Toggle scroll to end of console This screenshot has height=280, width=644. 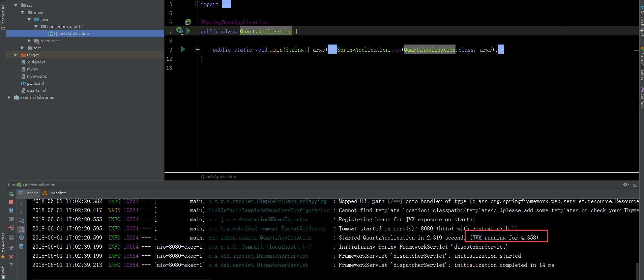pyautogui.click(x=21, y=229)
